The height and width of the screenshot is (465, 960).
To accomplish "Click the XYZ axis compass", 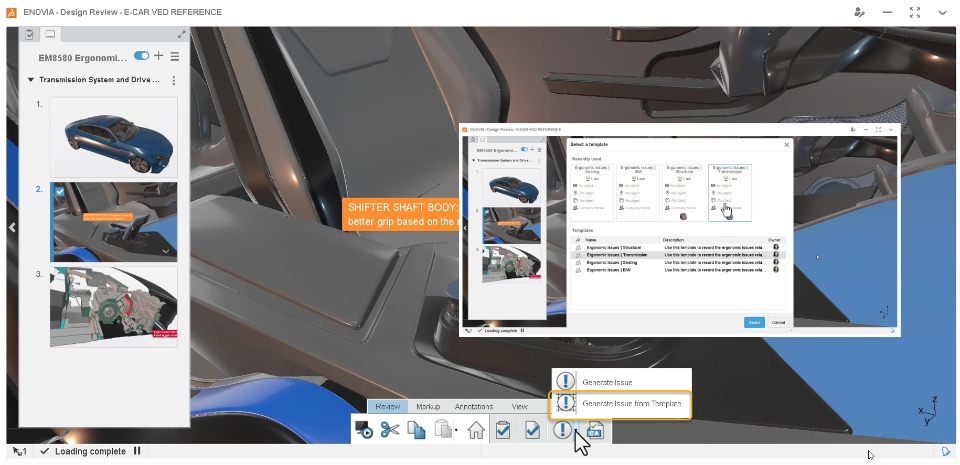I will [929, 411].
